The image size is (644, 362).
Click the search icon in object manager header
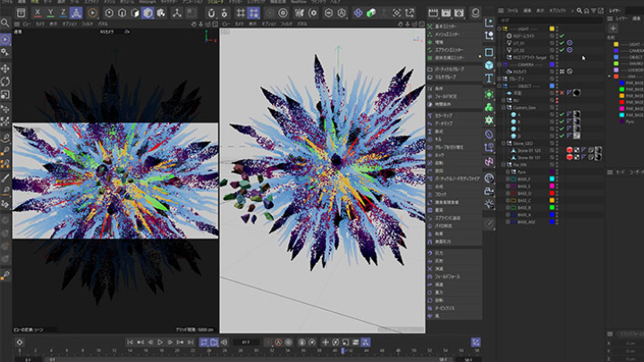click(579, 11)
